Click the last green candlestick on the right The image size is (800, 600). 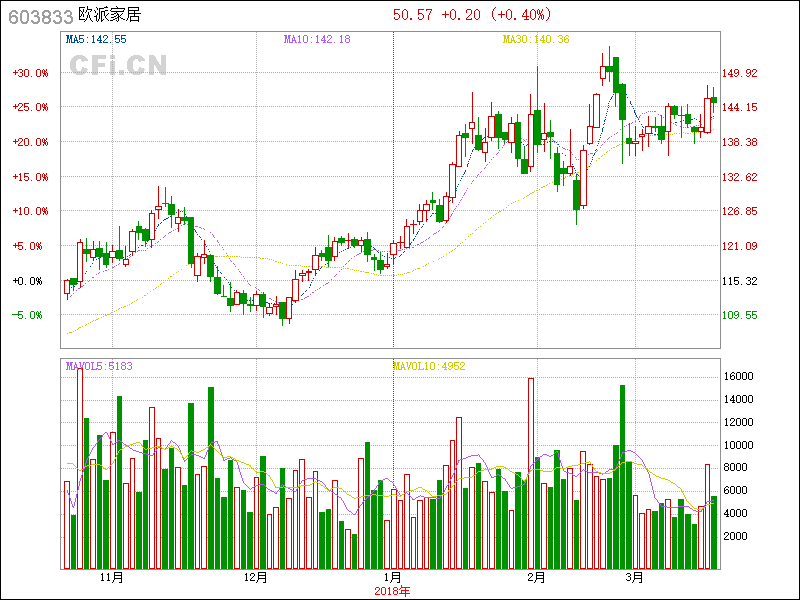pos(714,100)
